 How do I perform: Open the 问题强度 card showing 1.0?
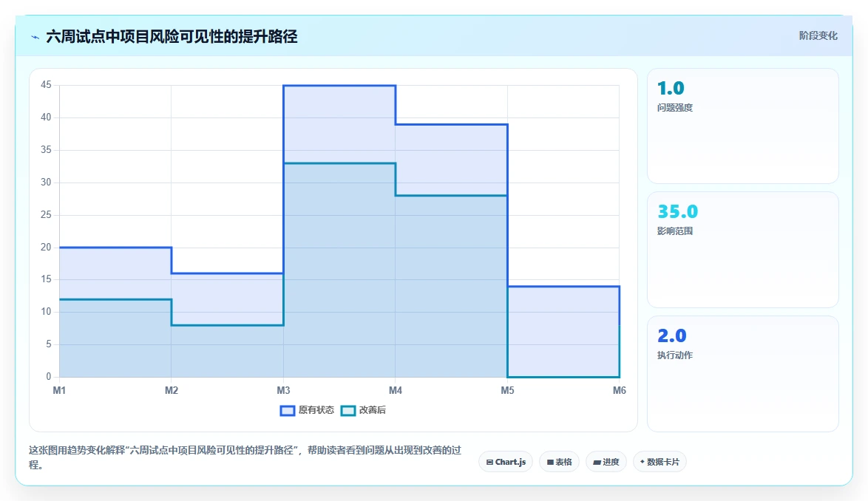click(x=743, y=126)
